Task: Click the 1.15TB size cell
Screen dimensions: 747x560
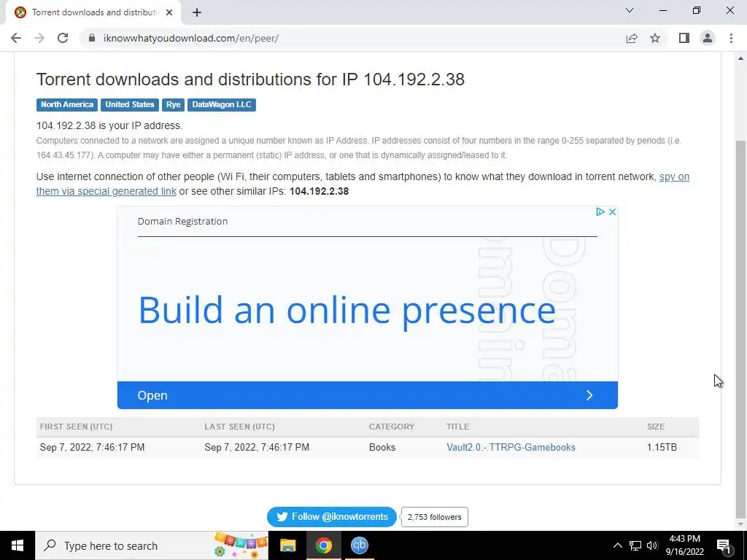Action: pyautogui.click(x=662, y=447)
